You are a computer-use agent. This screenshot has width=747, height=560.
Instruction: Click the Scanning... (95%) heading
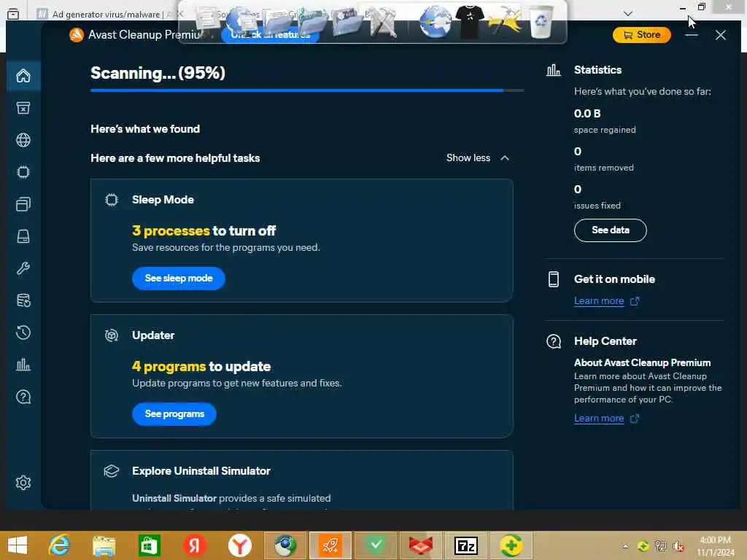coord(158,73)
